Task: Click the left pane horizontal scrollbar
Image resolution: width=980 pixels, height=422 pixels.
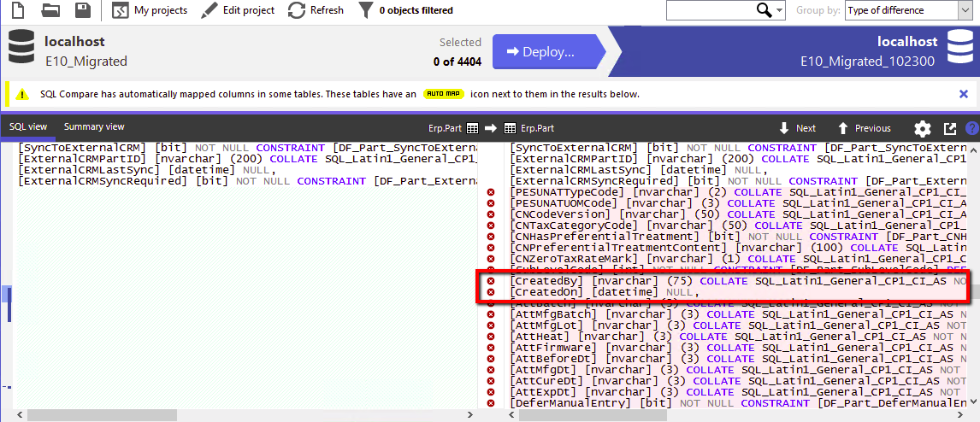Action: point(103,415)
